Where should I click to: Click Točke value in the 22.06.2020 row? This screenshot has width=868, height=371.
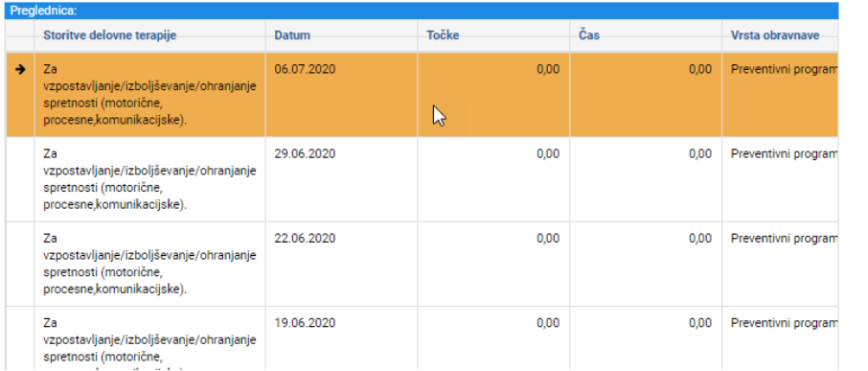(548, 239)
